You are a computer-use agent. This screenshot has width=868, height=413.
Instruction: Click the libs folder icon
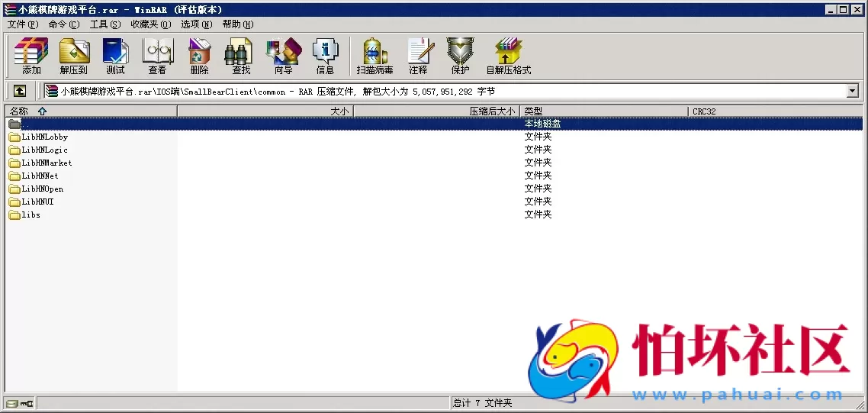click(14, 215)
